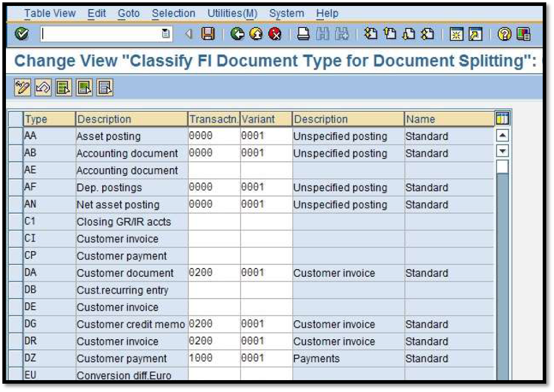Image resolution: width=554 pixels, height=392 pixels.
Task: Click the Variant column header
Action: (266, 119)
